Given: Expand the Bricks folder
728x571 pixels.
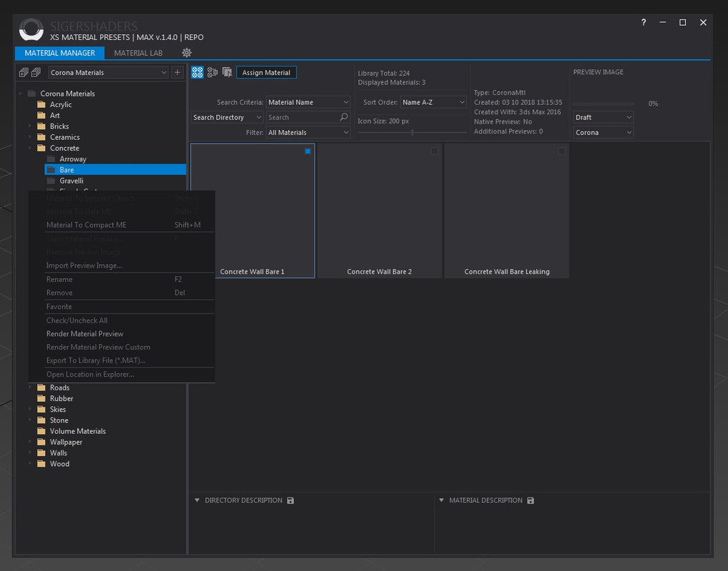Looking at the screenshot, I should 30,126.
